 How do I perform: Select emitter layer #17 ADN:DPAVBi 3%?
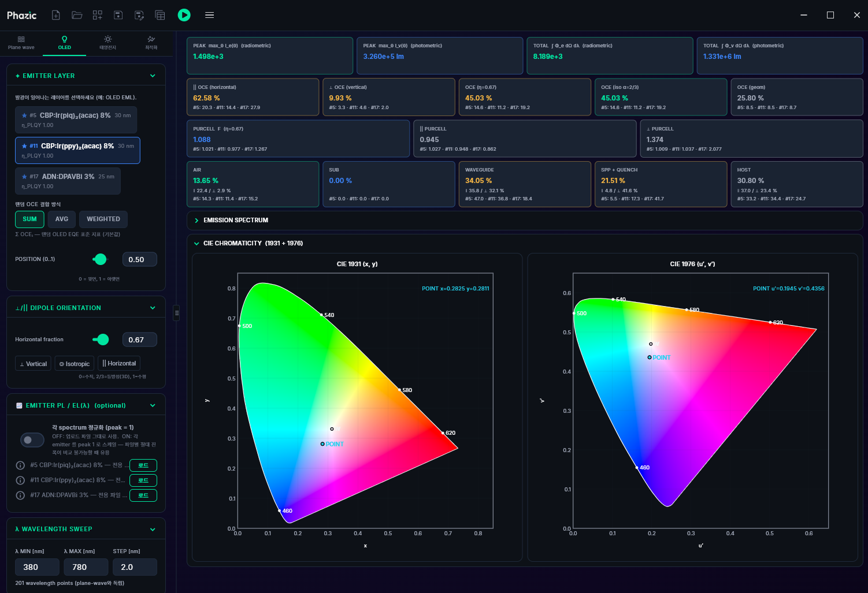click(x=68, y=181)
